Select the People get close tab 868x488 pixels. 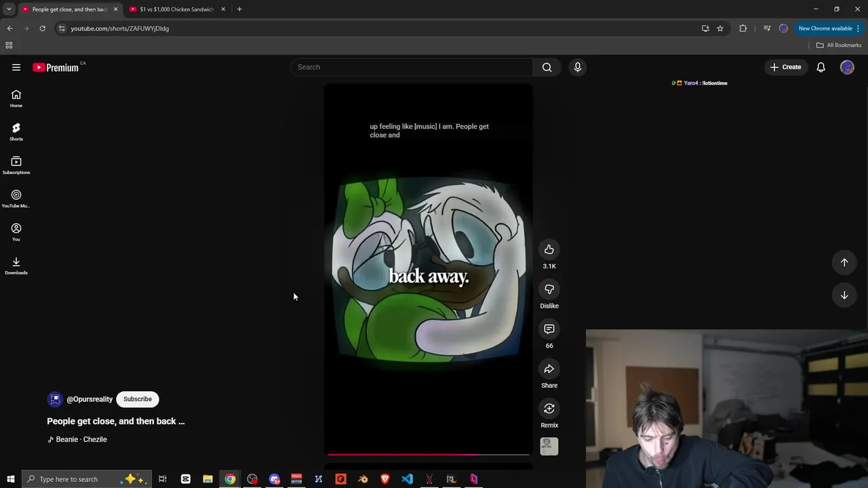[68, 9]
